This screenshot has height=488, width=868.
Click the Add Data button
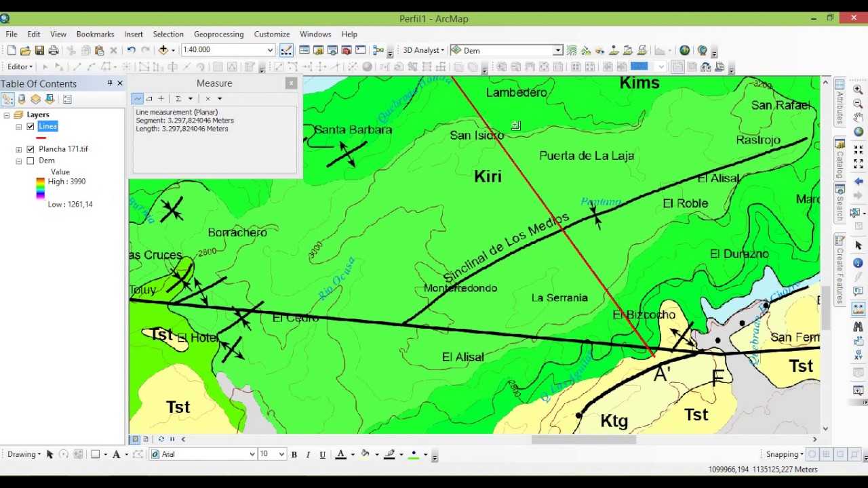[163, 50]
